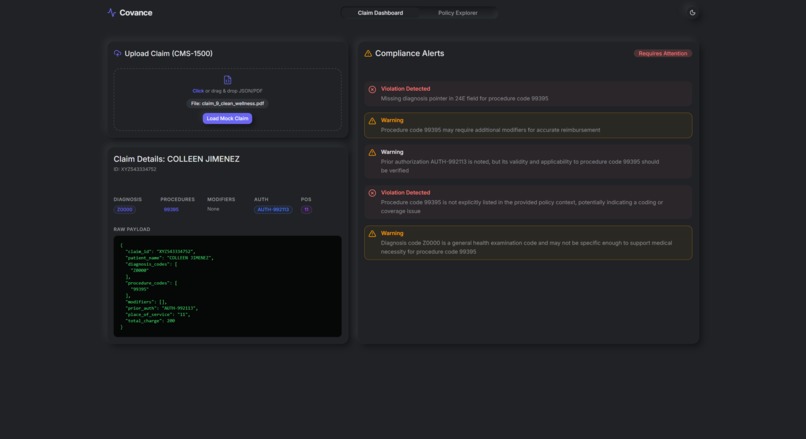This screenshot has width=806, height=439.
Task: Select the 99395 procedure code chip
Action: point(171,210)
